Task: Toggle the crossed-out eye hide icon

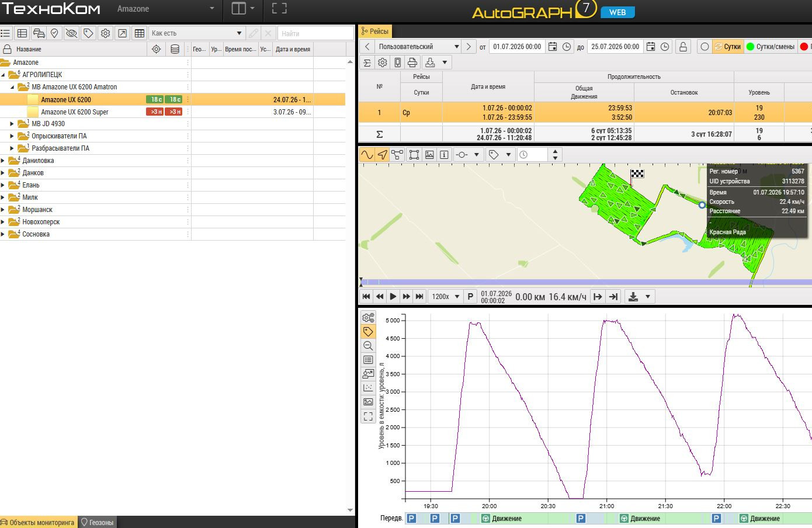Action: [72, 33]
